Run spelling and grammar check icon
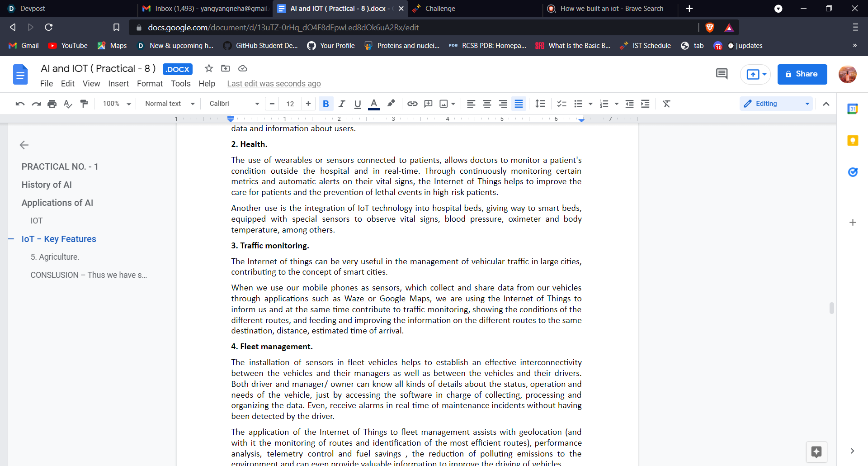The width and height of the screenshot is (868, 466). tap(68, 104)
